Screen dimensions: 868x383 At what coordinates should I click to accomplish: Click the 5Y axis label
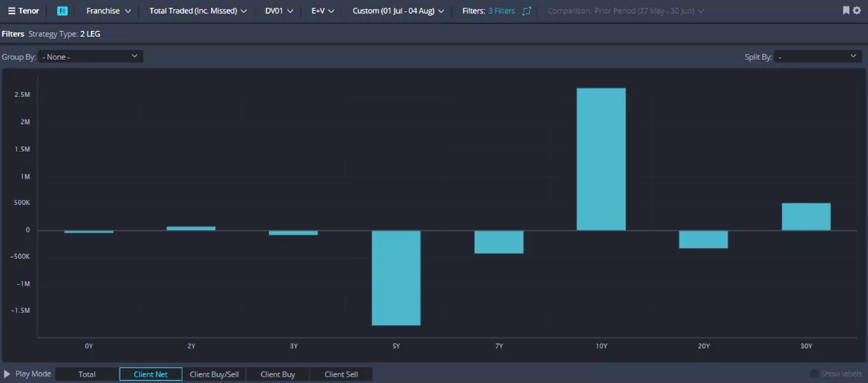396,347
